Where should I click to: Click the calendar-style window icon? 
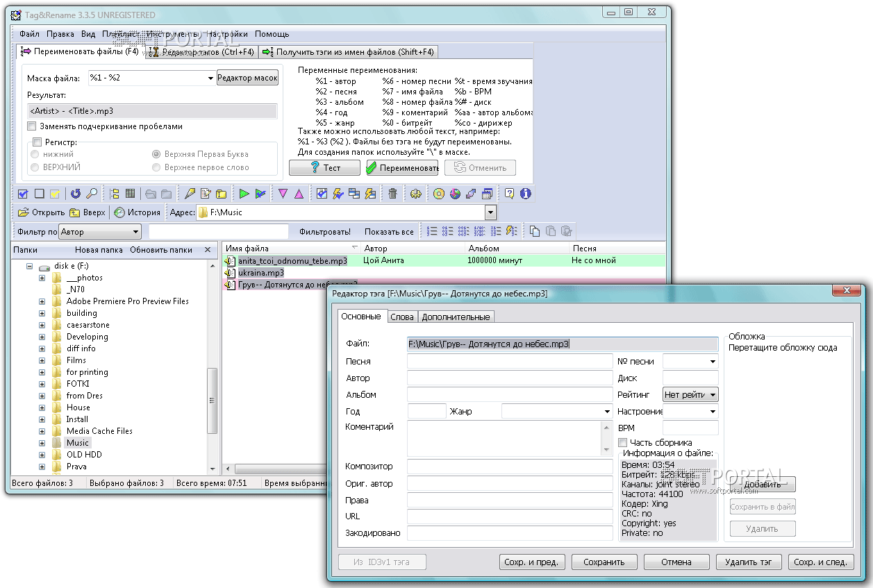(x=487, y=194)
